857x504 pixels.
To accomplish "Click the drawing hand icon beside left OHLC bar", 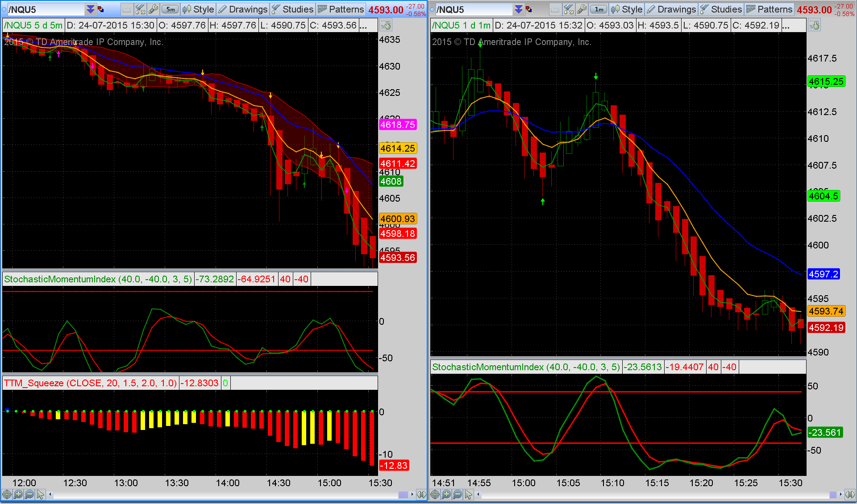I will pos(386,25).
